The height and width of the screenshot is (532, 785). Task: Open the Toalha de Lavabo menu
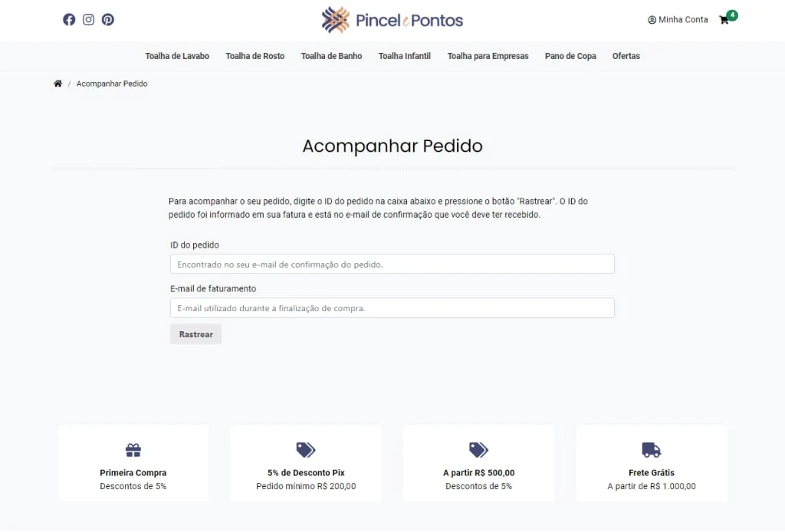click(177, 56)
